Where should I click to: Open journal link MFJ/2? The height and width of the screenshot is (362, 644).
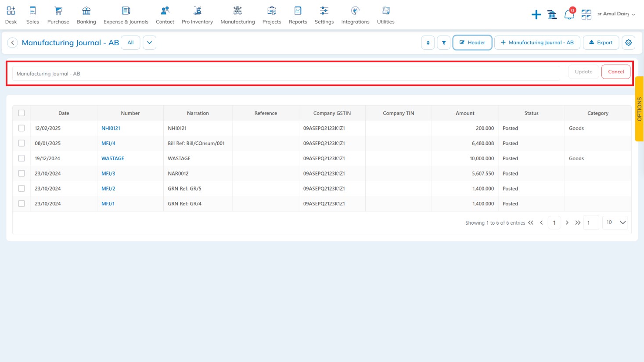(x=108, y=188)
